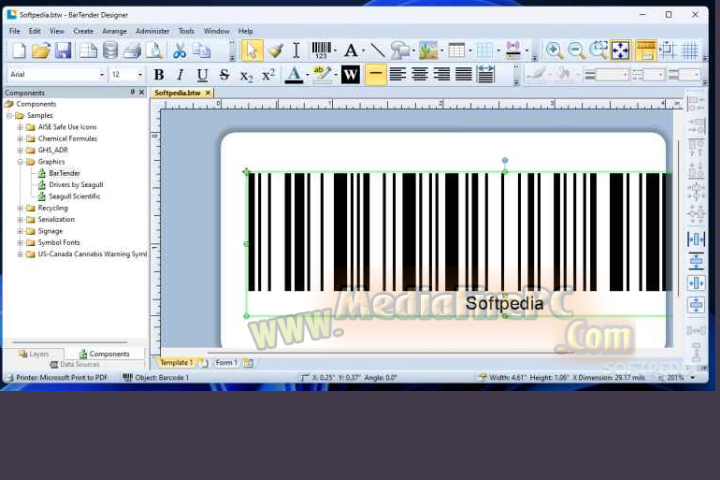
Task: Click the font color A swatch
Action: (x=294, y=75)
